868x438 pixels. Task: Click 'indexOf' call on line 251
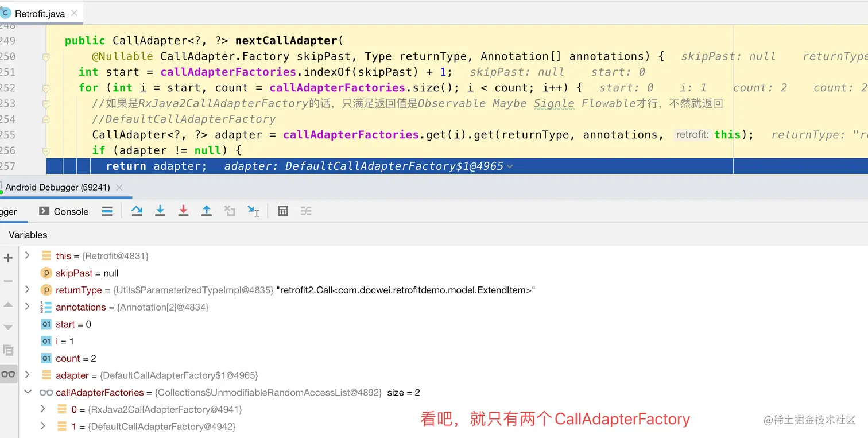coord(327,72)
